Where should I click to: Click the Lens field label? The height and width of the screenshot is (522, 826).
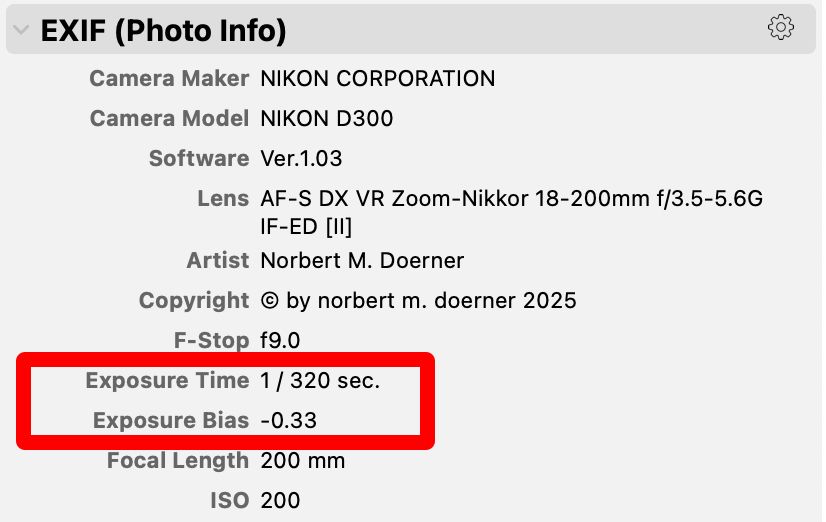coord(223,199)
